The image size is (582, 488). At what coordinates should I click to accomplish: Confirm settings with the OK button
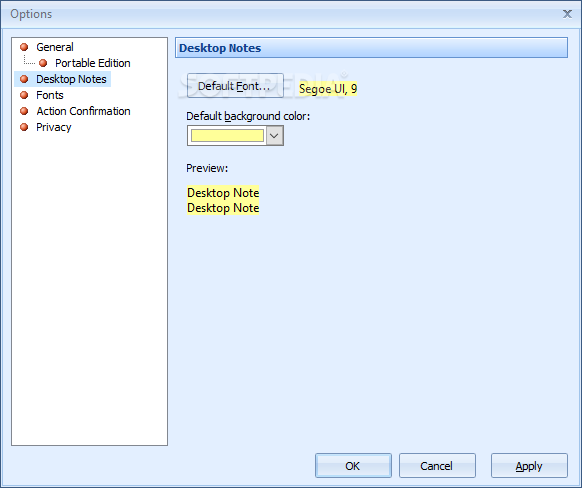pos(353,465)
